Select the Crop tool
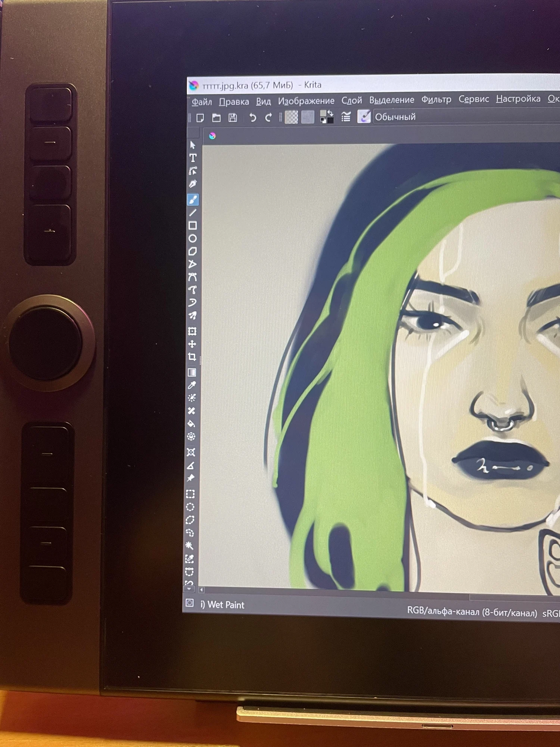 (192, 357)
